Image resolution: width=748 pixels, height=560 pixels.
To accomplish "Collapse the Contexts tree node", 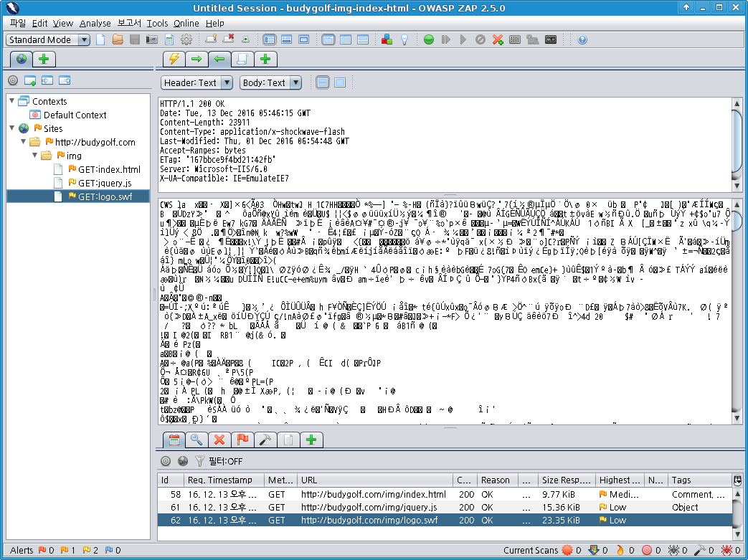I will [12, 100].
